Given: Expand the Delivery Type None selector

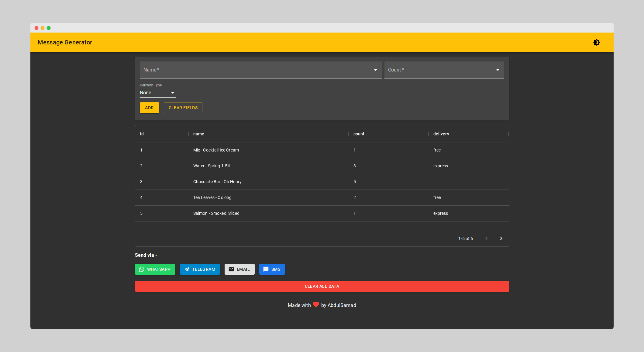Looking at the screenshot, I should click(x=158, y=93).
